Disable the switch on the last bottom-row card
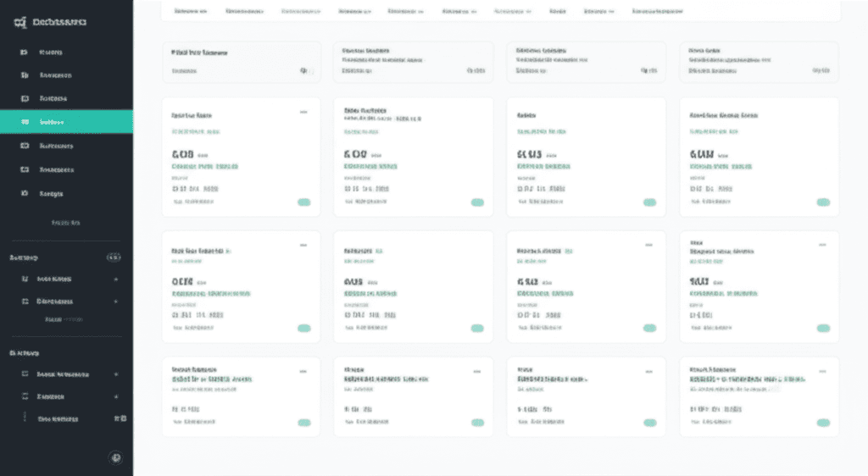 coord(822,422)
